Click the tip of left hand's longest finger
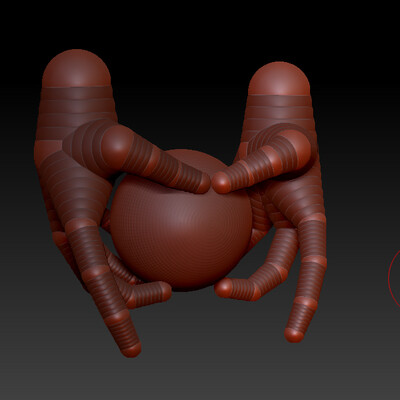 click(x=131, y=349)
